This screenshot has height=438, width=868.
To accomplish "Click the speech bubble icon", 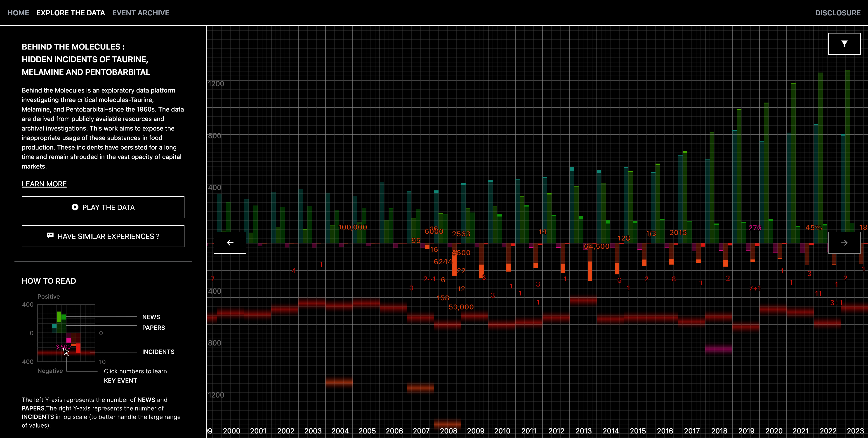I will pyautogui.click(x=50, y=236).
